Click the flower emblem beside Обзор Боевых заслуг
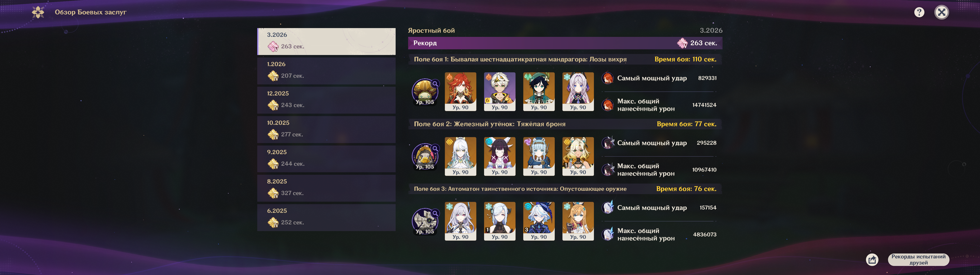Screen dimensions: 980x275 (x=38, y=12)
